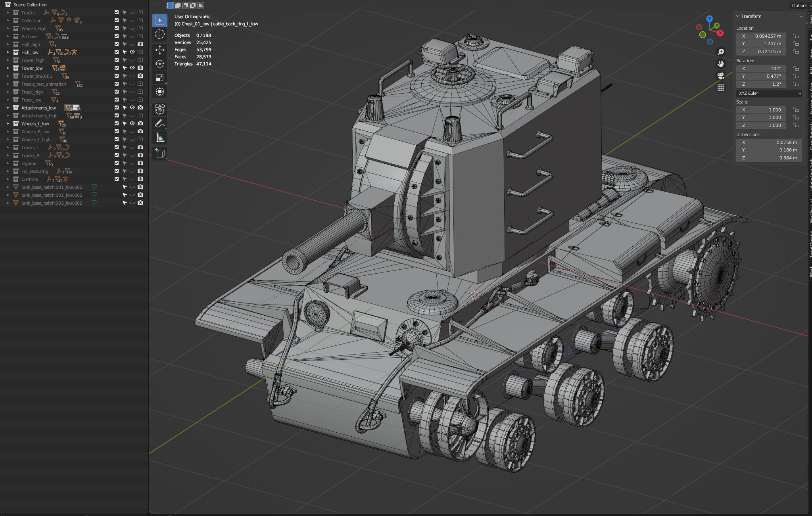Select the Wheels_L_low collection
Viewport: 812px width, 516px height.
point(35,124)
